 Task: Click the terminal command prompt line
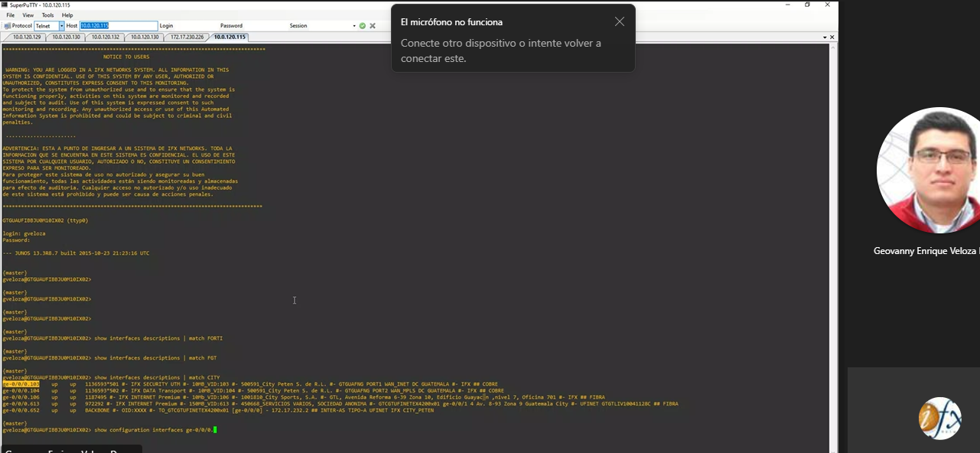click(x=153, y=430)
